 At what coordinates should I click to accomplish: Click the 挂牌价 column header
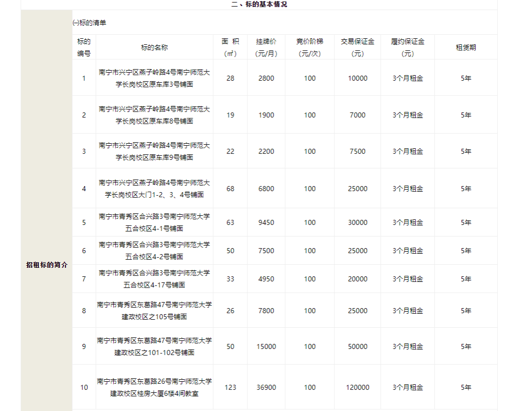(266, 47)
